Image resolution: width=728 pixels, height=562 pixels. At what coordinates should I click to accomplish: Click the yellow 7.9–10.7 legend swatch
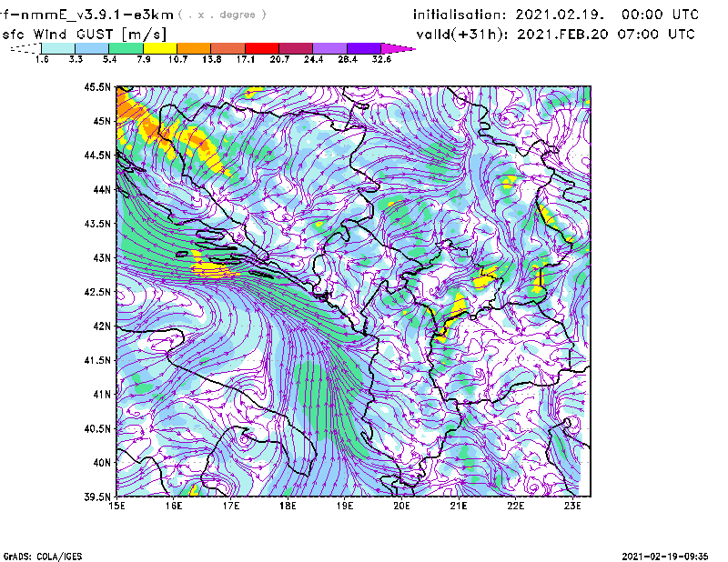pos(160,48)
